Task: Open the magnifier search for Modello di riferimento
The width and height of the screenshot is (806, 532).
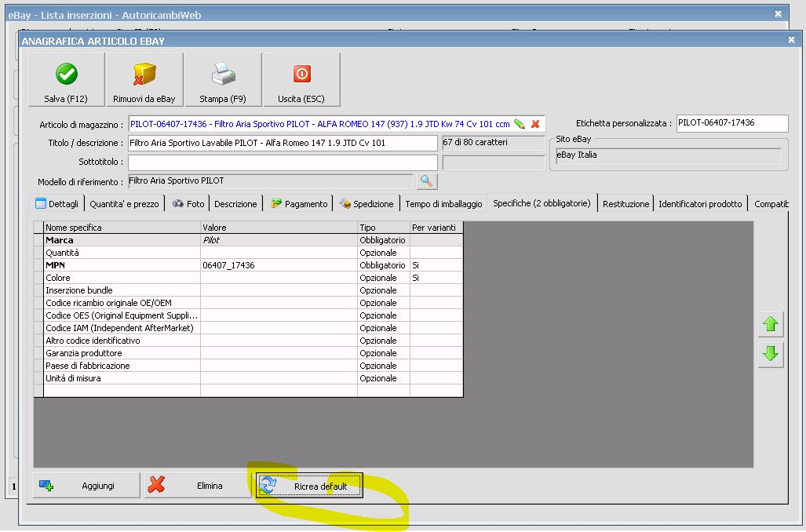Action: [426, 181]
